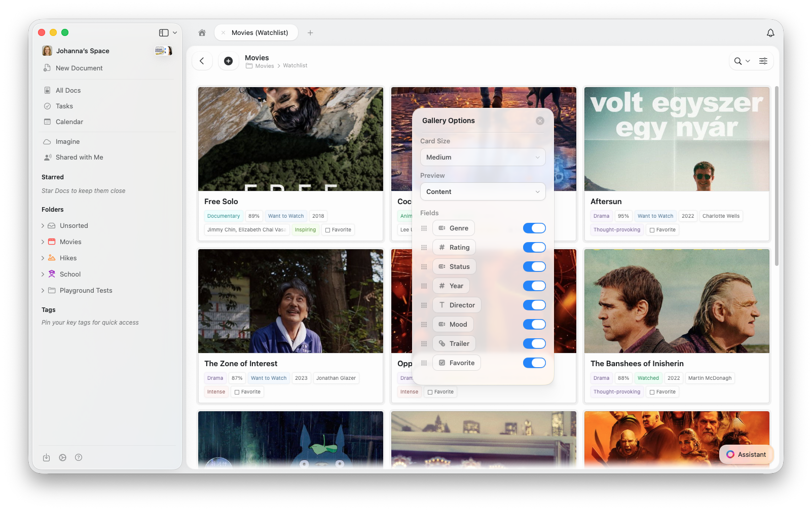Toggle the Status field switch
This screenshot has height=511, width=812.
point(534,267)
